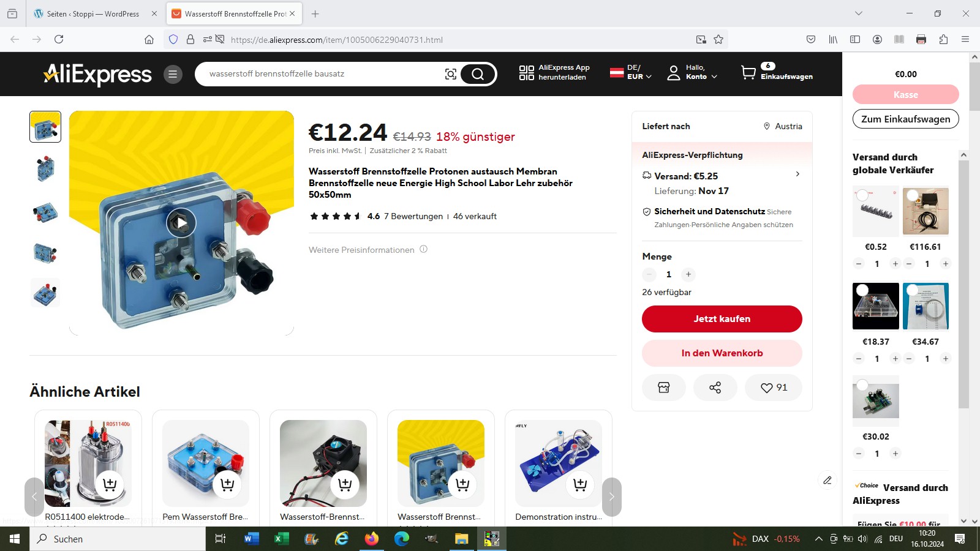Expand the Versand shipping details chevron

click(x=797, y=174)
